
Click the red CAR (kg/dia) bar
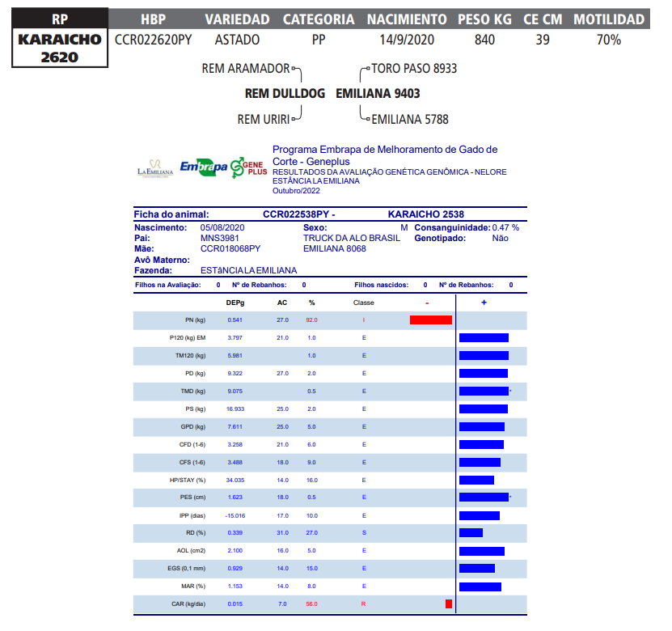(x=448, y=603)
